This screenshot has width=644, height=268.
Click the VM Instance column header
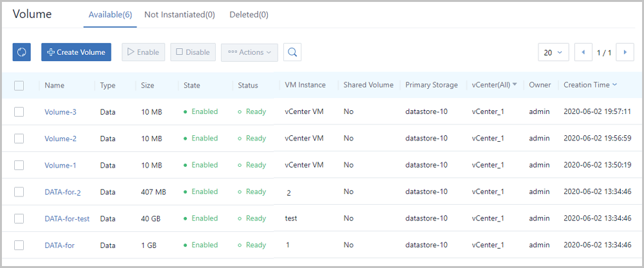(305, 85)
